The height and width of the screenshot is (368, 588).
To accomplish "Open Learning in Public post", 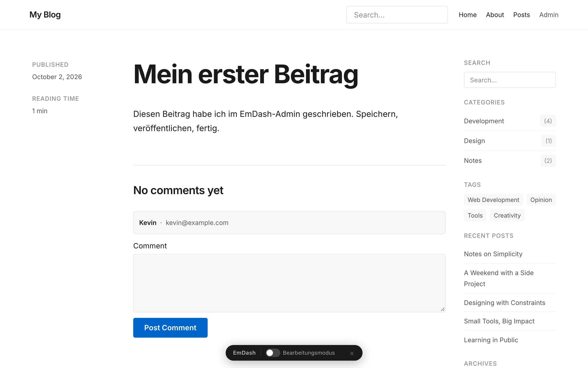I will 491,340.
